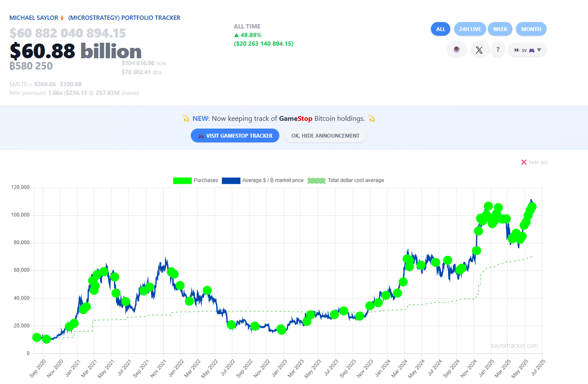Screen dimensions: 588x384
Task: Toggle Average $ / ₿ market price legend
Action: [x=262, y=180]
